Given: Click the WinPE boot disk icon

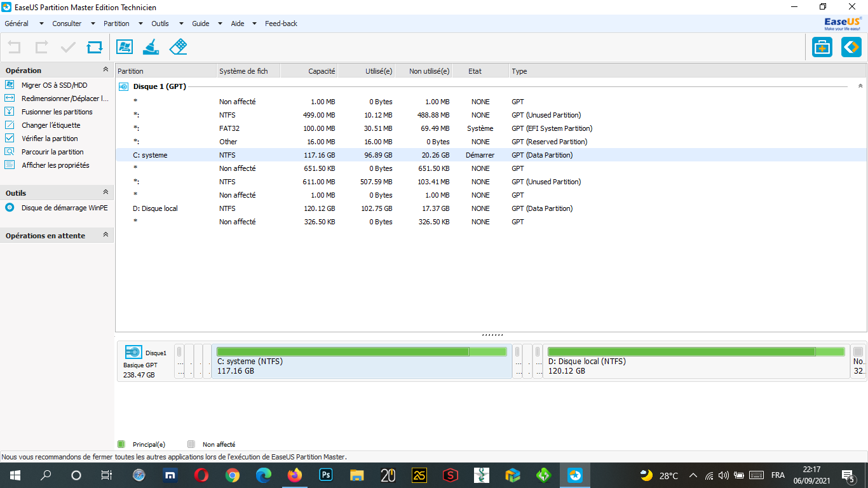Looking at the screenshot, I should tap(10, 208).
